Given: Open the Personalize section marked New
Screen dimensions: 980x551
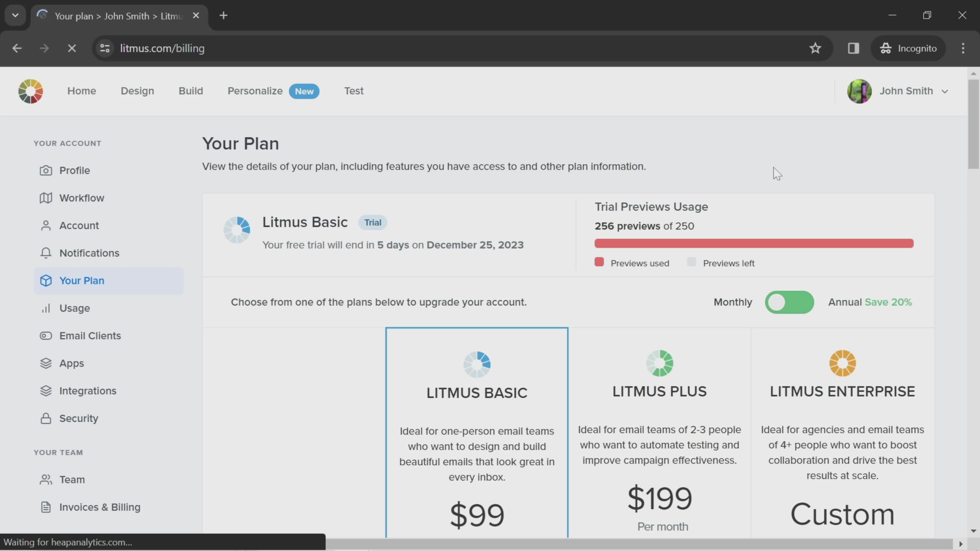Looking at the screenshot, I should pos(255,91).
